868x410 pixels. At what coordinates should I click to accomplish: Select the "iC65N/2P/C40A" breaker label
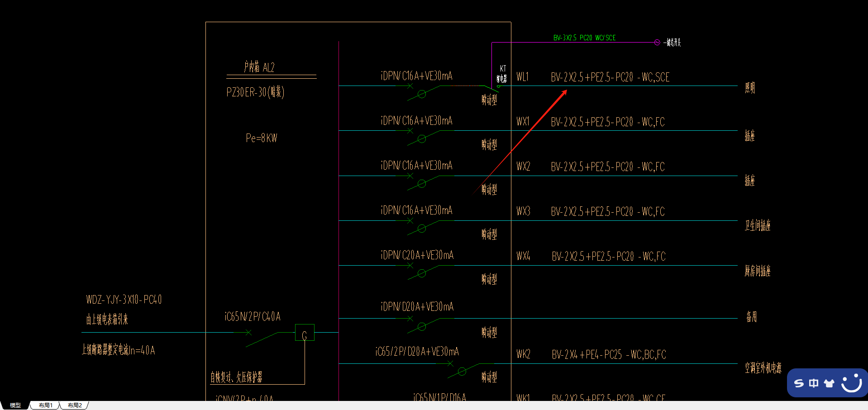coord(253,316)
